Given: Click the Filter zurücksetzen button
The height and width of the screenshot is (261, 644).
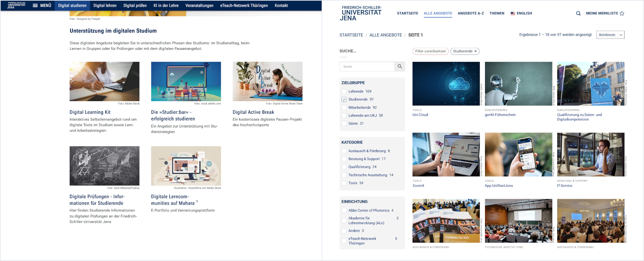Looking at the screenshot, I should click(430, 51).
